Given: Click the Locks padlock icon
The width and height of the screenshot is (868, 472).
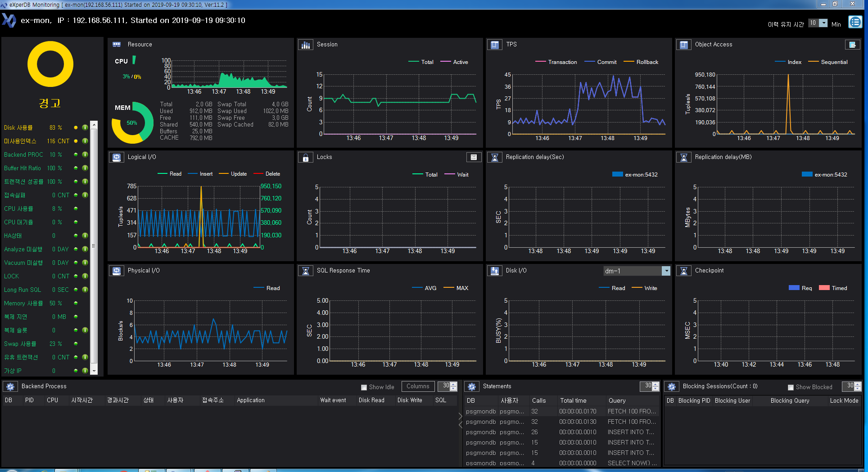Looking at the screenshot, I should click(x=306, y=157).
